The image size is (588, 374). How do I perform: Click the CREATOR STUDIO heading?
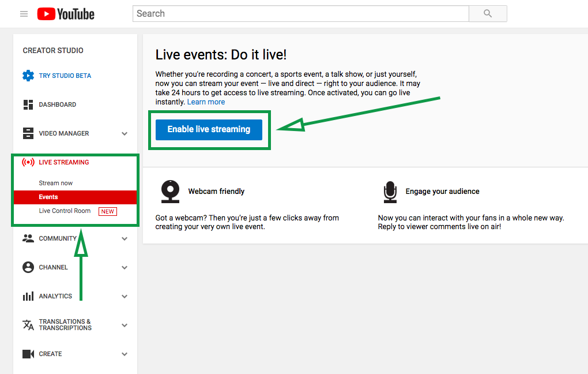click(x=53, y=50)
